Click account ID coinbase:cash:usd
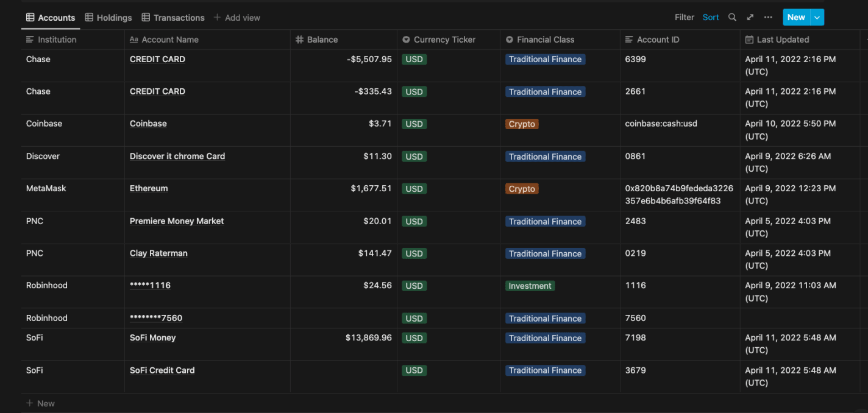Image resolution: width=868 pixels, height=413 pixels. tap(661, 124)
